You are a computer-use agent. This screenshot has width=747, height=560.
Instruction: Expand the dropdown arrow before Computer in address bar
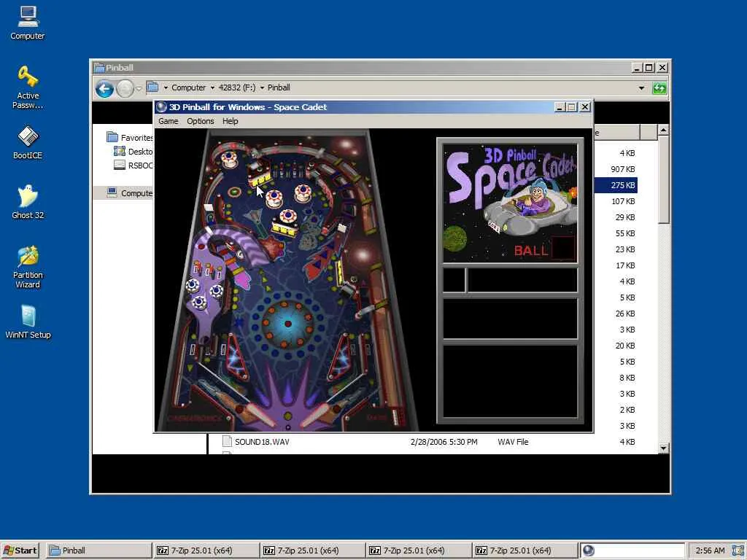(166, 87)
